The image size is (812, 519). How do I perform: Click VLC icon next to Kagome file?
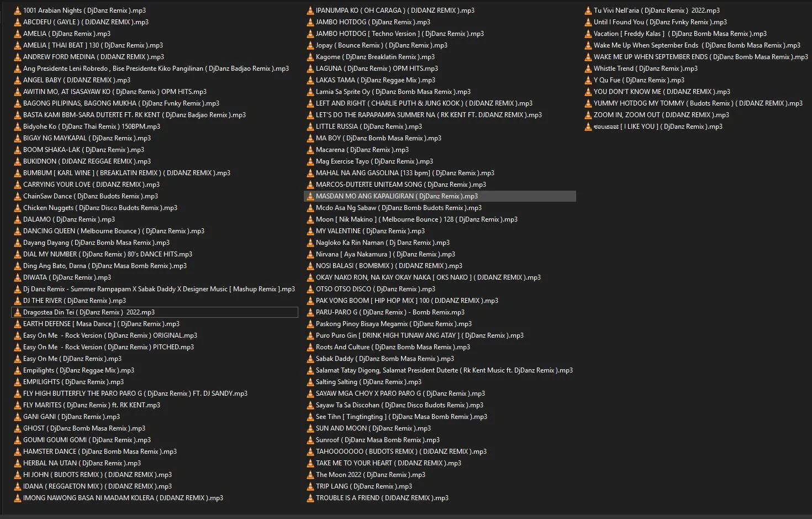(x=310, y=57)
